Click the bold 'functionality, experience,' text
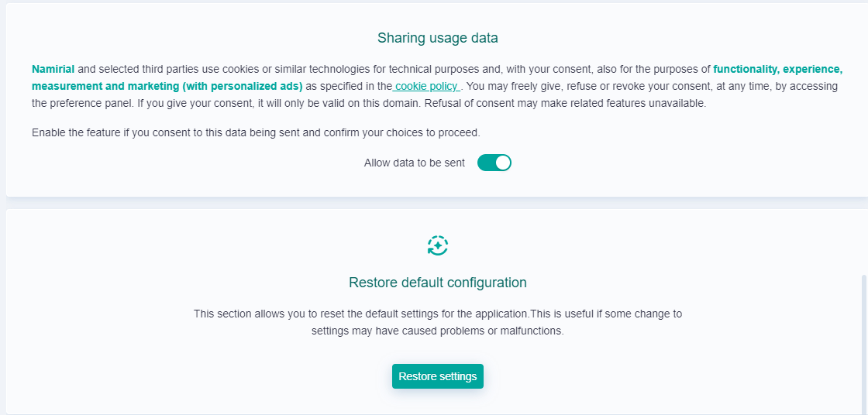The width and height of the screenshot is (868, 415). coord(777,69)
